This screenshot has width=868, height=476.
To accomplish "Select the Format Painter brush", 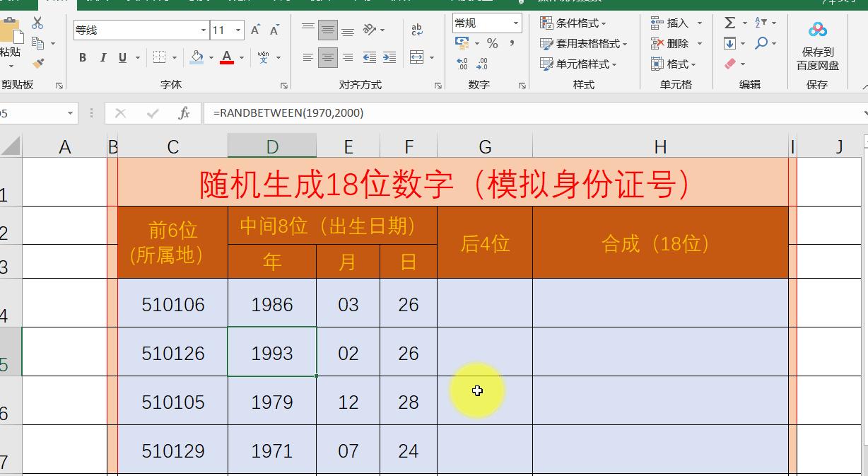I will tap(38, 64).
